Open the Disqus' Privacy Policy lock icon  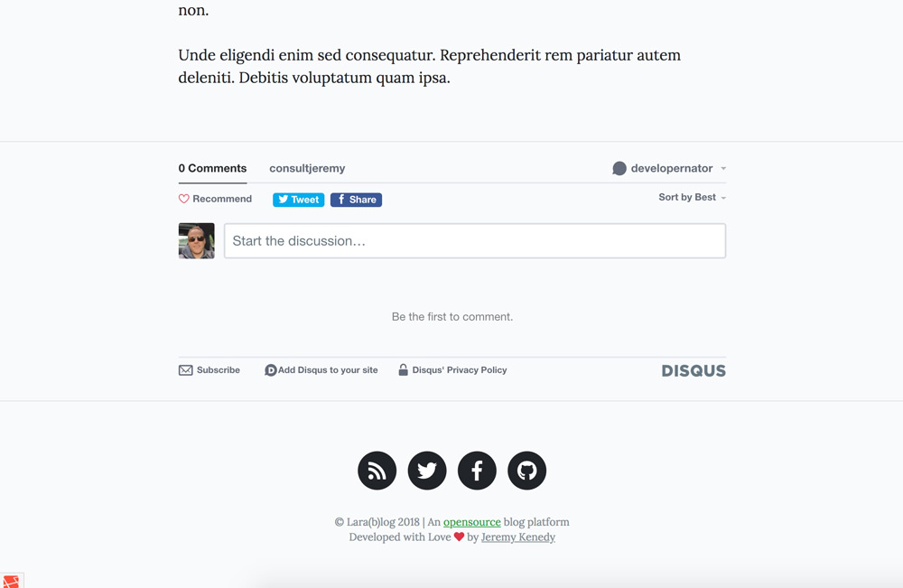click(x=403, y=369)
